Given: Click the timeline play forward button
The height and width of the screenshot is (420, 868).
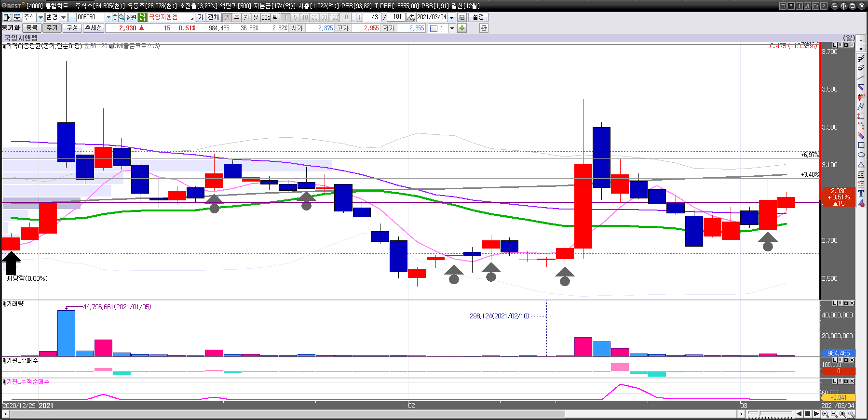Looking at the screenshot, I should (816, 414).
